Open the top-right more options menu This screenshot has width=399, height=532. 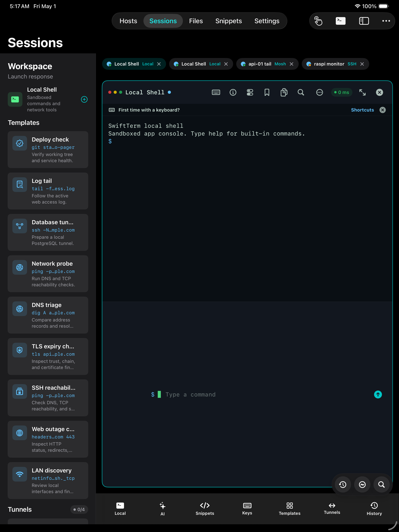386,21
